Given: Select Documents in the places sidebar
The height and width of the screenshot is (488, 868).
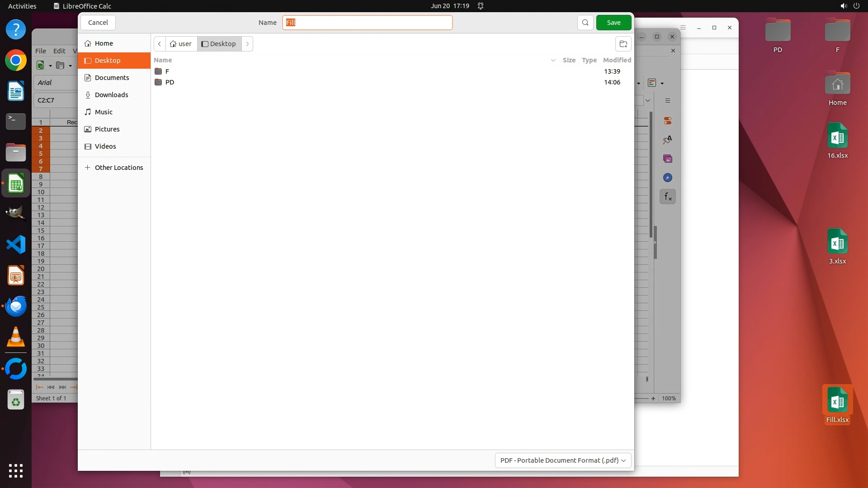Looking at the screenshot, I should click(x=112, y=78).
